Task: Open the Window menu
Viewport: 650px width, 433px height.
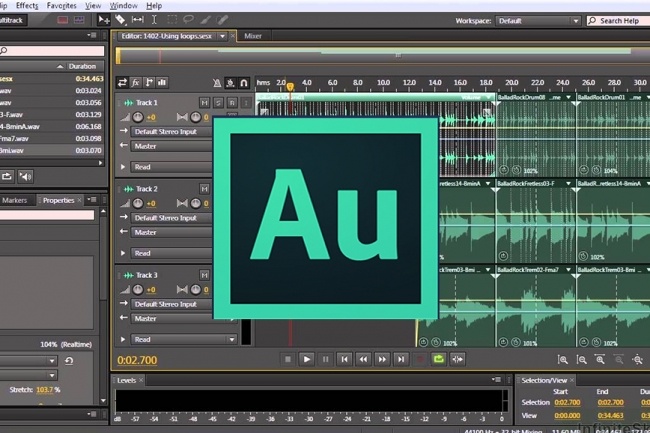Action: 124,6
